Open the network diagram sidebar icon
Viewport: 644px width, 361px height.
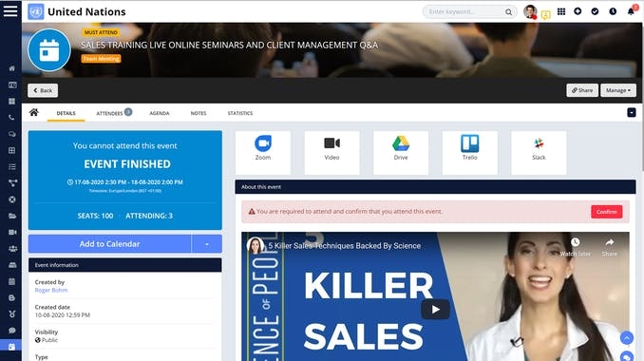click(x=12, y=183)
